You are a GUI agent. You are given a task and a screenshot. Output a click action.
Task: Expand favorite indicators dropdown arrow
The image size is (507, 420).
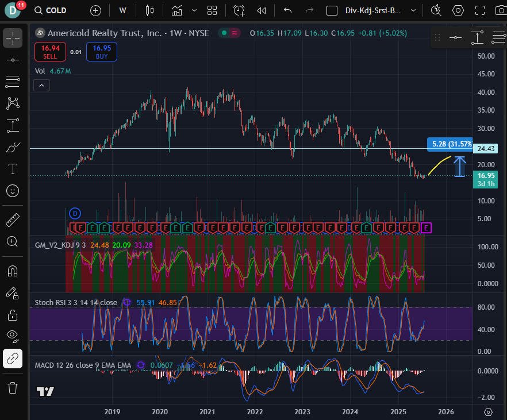coord(194,11)
